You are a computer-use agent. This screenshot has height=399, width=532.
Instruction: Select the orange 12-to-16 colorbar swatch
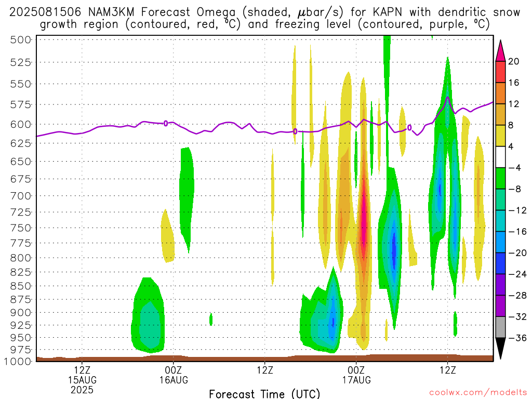click(500, 93)
